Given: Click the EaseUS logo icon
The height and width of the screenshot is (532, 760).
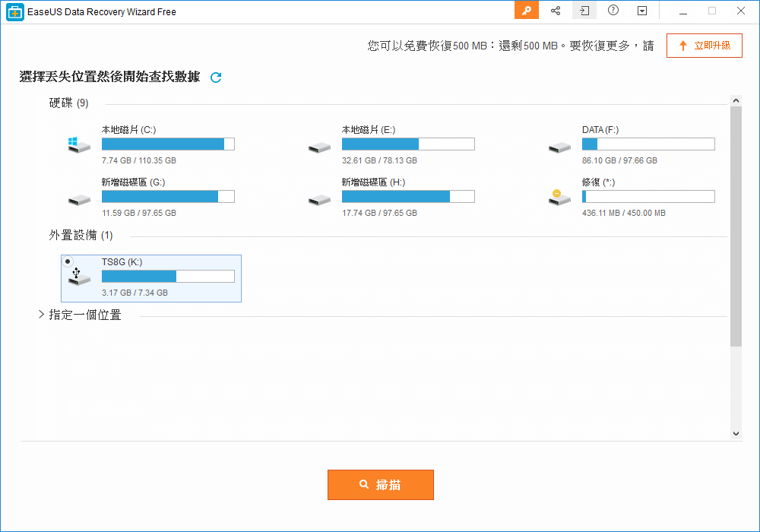Looking at the screenshot, I should pos(14,11).
